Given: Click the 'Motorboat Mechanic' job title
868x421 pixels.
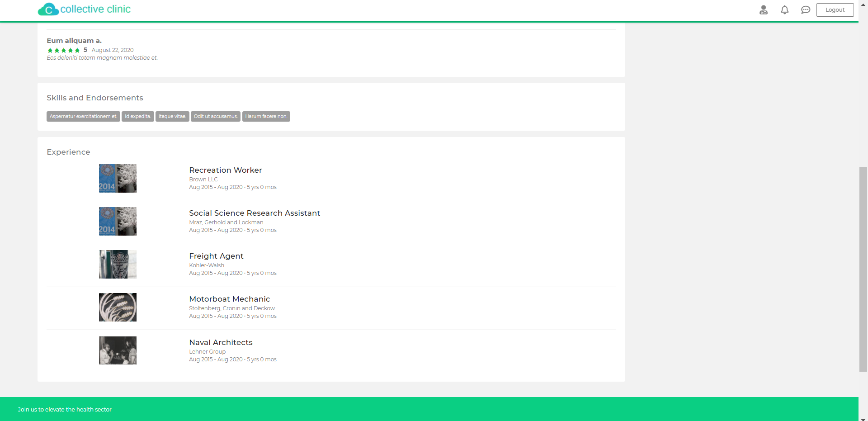Looking at the screenshot, I should click(x=230, y=299).
